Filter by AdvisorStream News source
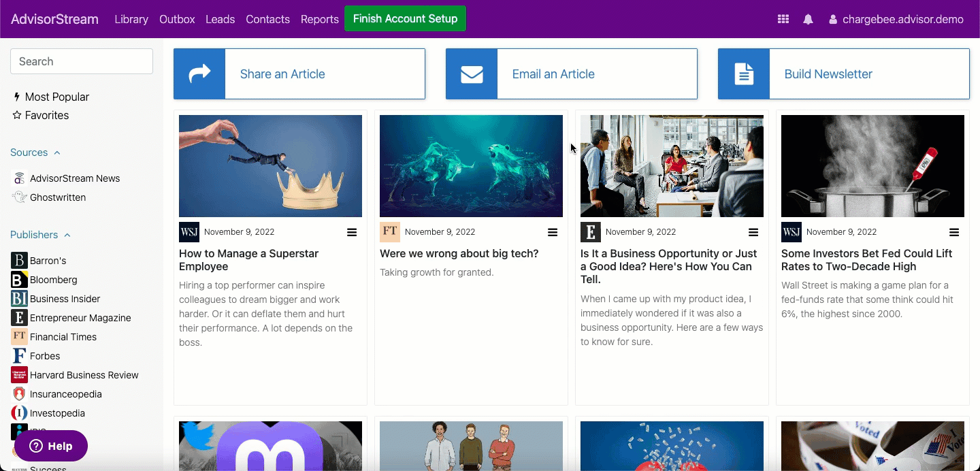The width and height of the screenshot is (980, 471). coord(66,178)
